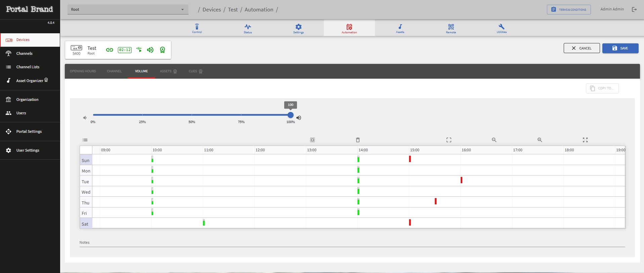Open the Control tab icon
This screenshot has height=273, width=644.
coord(197,27)
